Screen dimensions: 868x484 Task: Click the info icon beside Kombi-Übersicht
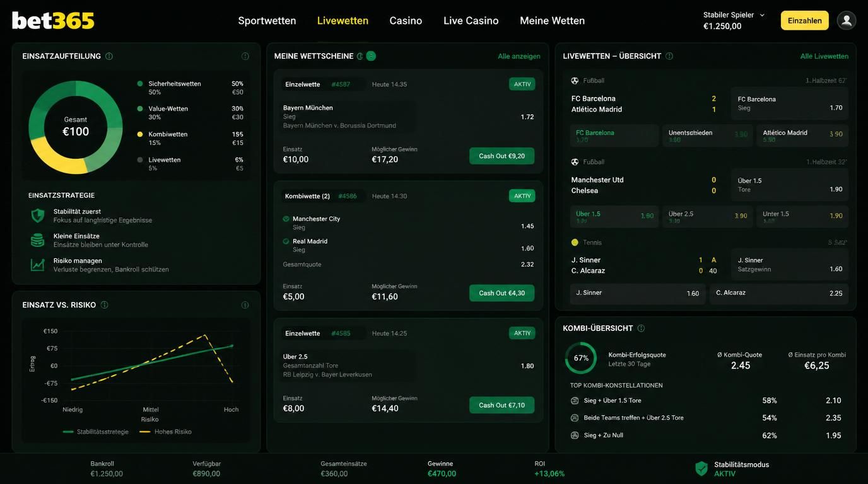tap(641, 328)
